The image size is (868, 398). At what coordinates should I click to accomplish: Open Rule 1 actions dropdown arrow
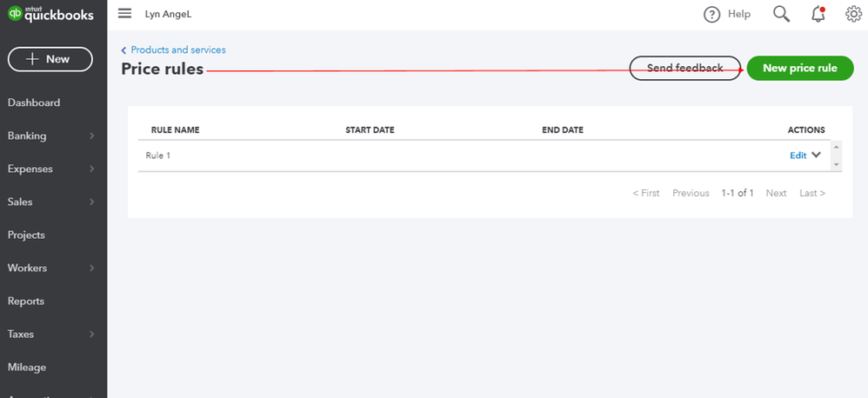click(x=816, y=156)
